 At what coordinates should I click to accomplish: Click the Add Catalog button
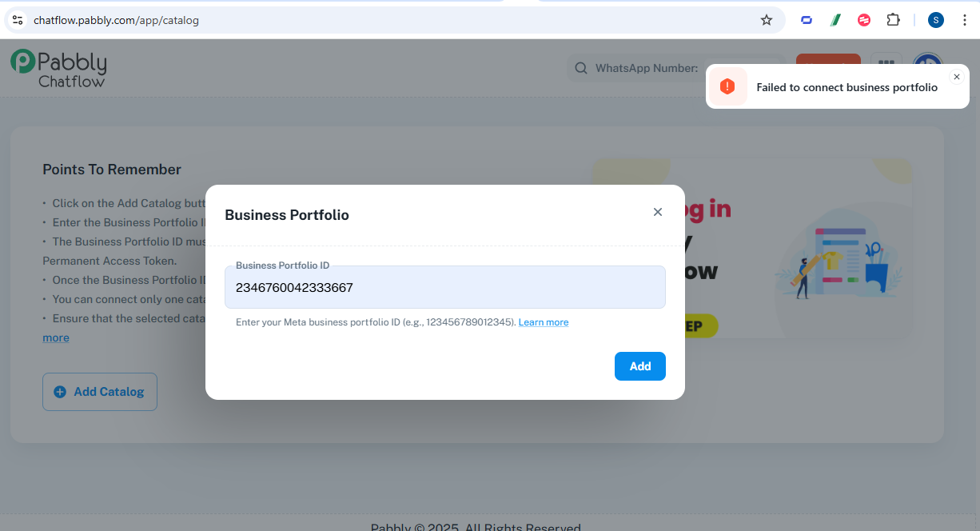100,392
